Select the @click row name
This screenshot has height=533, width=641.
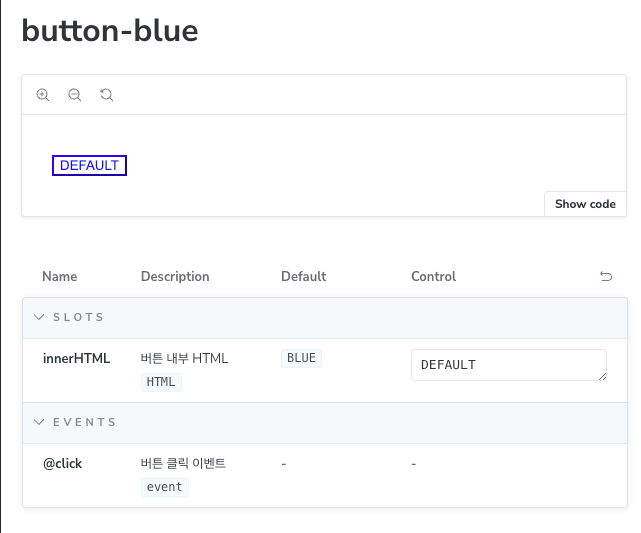click(x=63, y=464)
